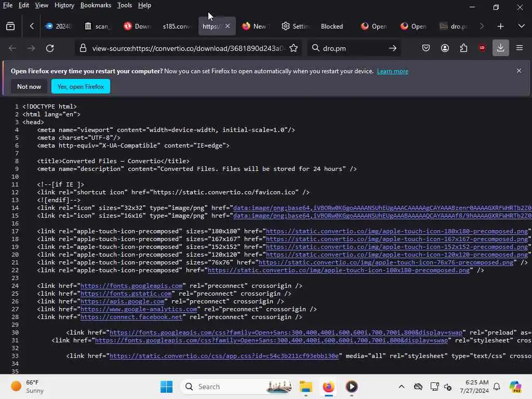Screen dimensions: 532x399
Task: Switch to the dro.pm tab
Action: pyautogui.click(x=453, y=26)
